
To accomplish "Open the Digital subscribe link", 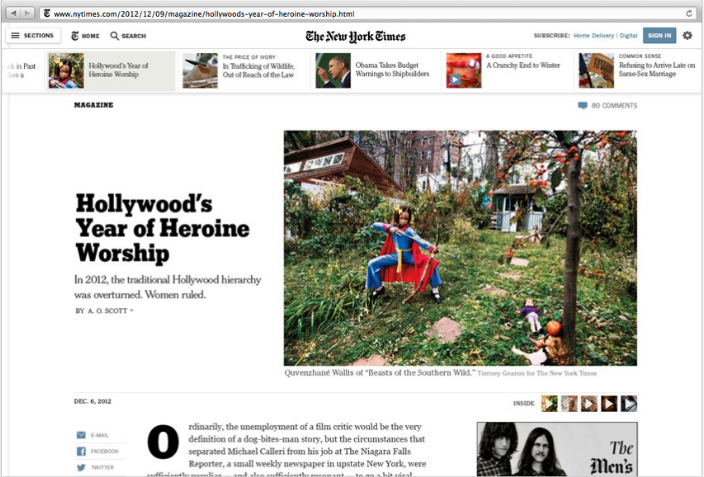I will pos(628,35).
